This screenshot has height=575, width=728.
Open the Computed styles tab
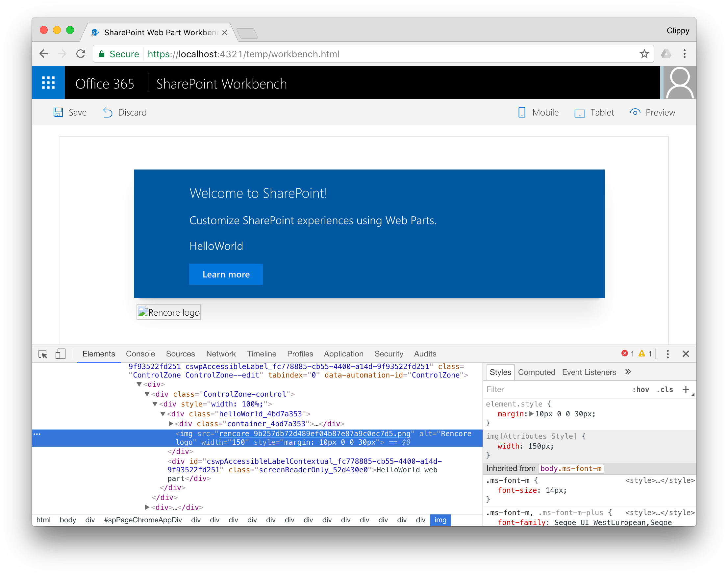(x=537, y=372)
